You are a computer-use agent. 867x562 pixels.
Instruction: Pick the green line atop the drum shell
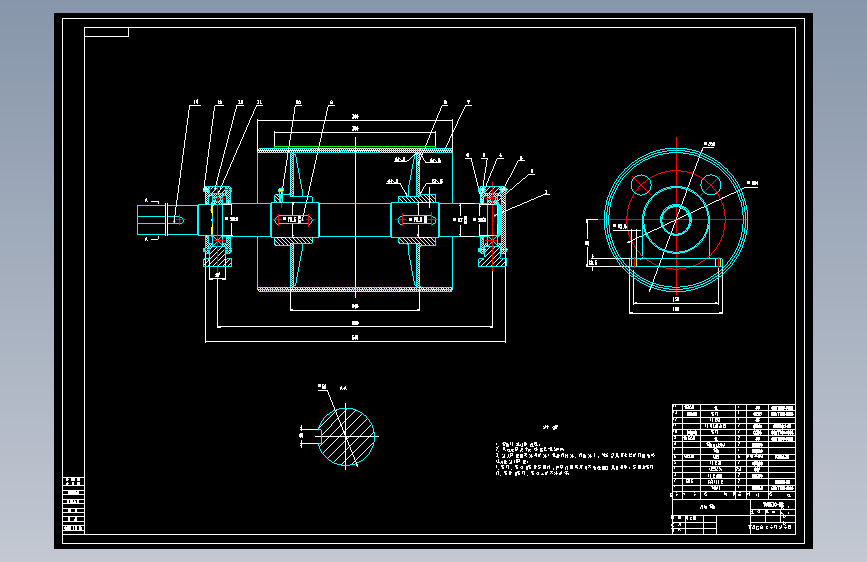pyautogui.click(x=355, y=147)
